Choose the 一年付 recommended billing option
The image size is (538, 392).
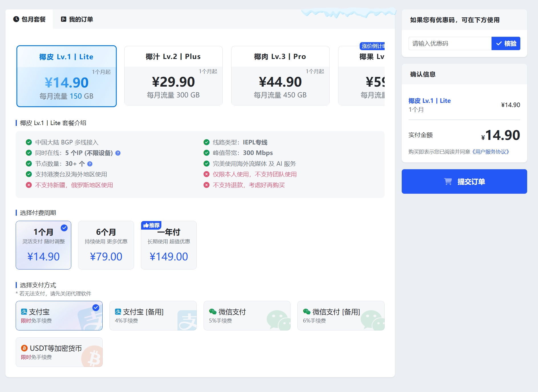point(168,245)
